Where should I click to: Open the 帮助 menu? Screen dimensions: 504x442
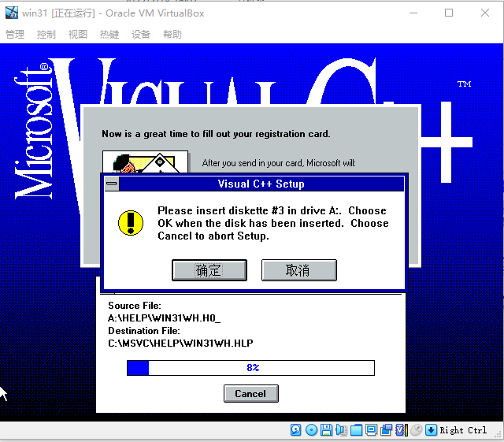coord(172,34)
